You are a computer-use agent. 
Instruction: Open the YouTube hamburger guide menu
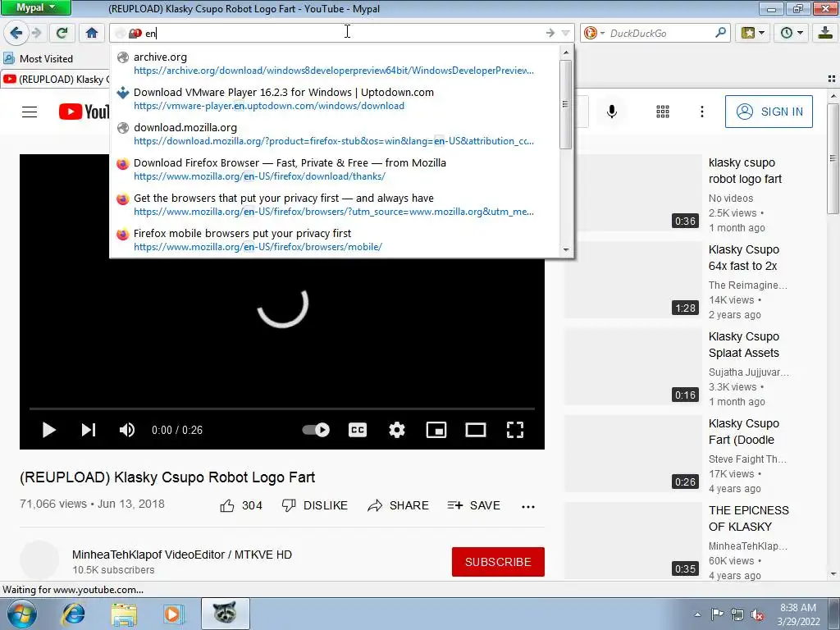30,112
